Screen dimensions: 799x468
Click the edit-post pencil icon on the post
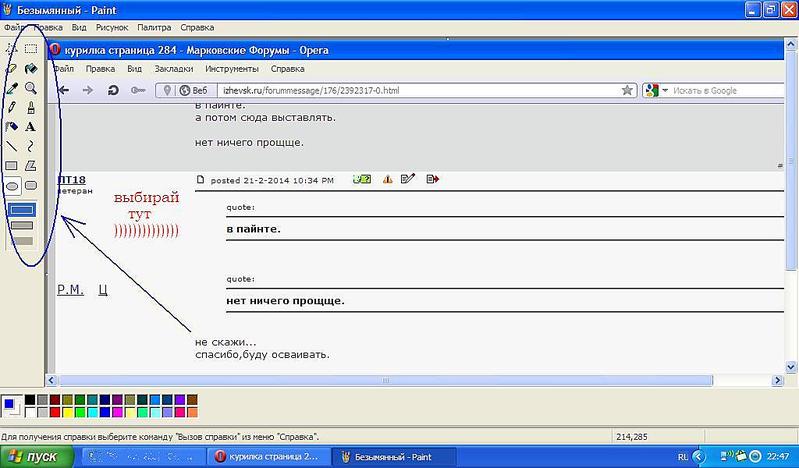click(x=408, y=178)
